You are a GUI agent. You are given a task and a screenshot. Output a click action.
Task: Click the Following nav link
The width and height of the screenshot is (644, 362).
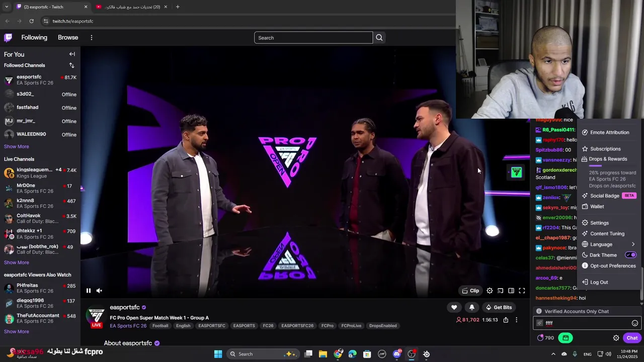click(x=34, y=38)
